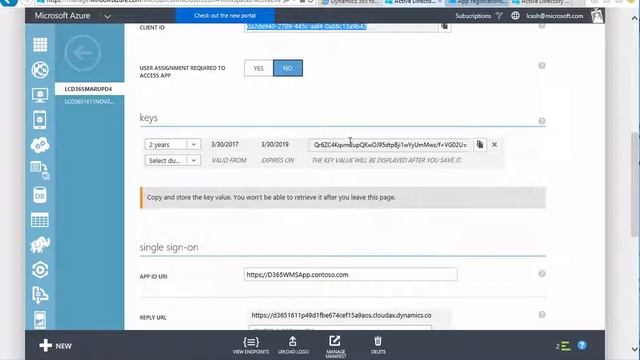The height and width of the screenshot is (360, 640).
Task: Click the browser back button
Action: click(x=8, y=2)
